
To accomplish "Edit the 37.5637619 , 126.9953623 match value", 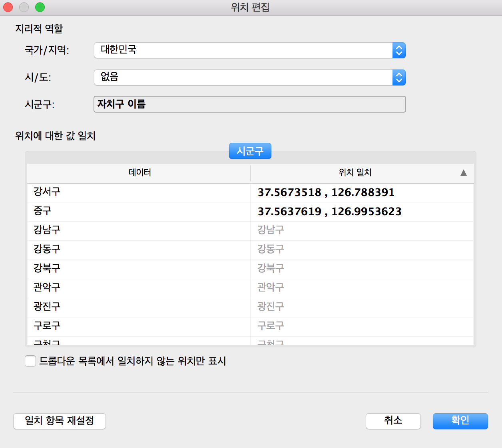I will coord(362,212).
